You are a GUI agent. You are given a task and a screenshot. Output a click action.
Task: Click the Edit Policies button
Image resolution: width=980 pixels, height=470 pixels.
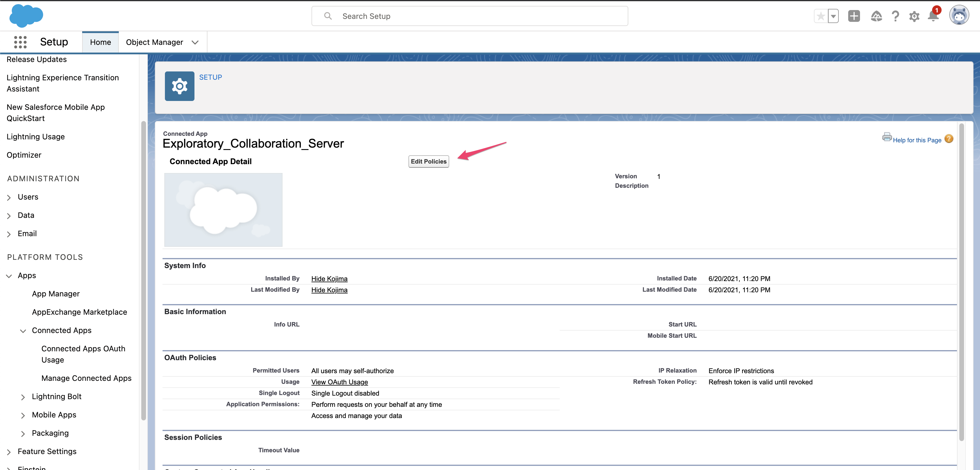coord(429,161)
